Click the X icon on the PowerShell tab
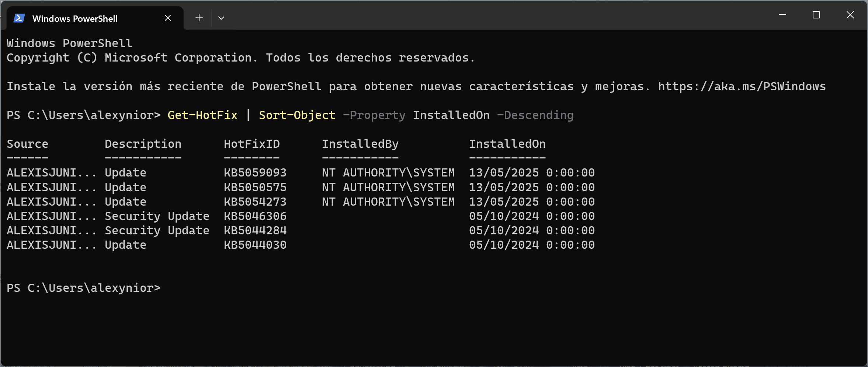The image size is (868, 367). [168, 17]
